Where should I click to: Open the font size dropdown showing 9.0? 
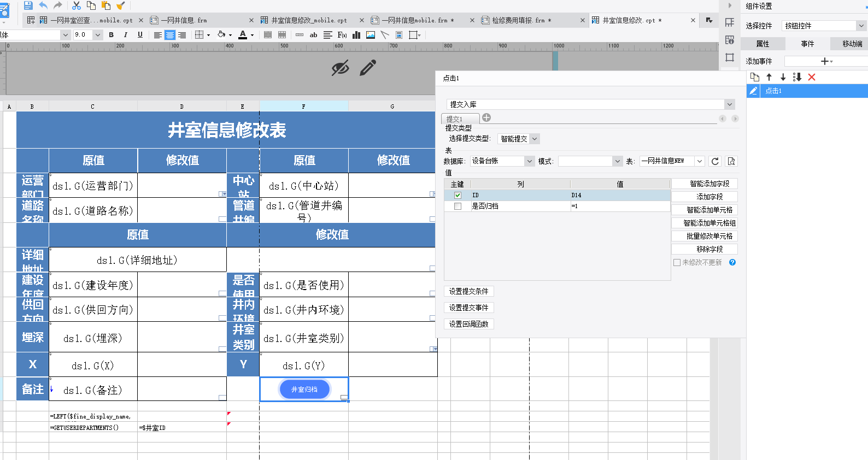(97, 35)
